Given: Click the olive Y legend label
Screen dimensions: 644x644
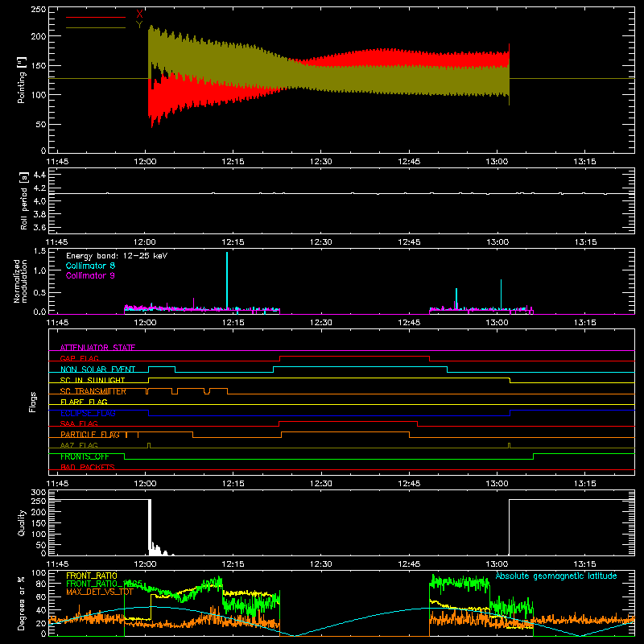Looking at the screenshot, I should click(139, 25).
